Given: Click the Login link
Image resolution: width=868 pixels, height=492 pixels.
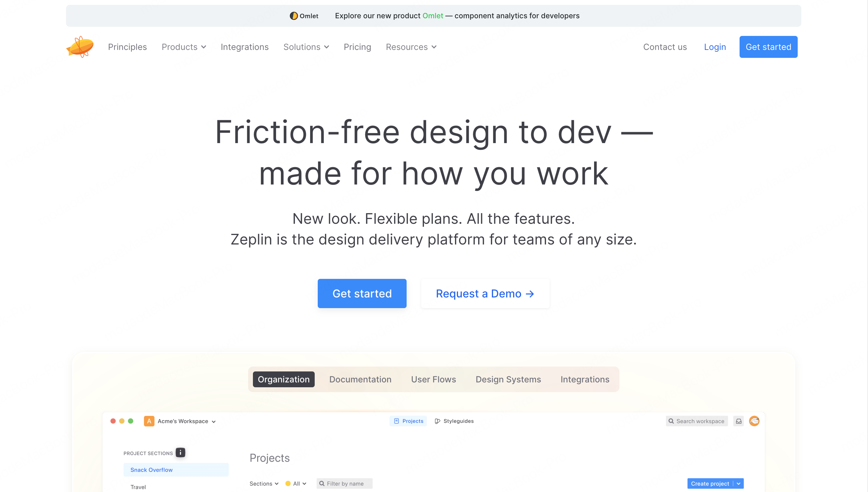Looking at the screenshot, I should (715, 47).
